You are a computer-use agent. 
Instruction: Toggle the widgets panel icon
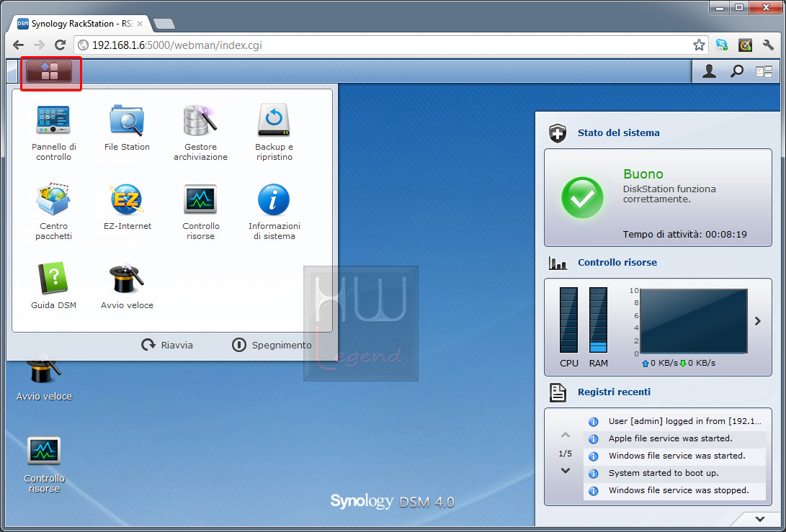pyautogui.click(x=764, y=72)
